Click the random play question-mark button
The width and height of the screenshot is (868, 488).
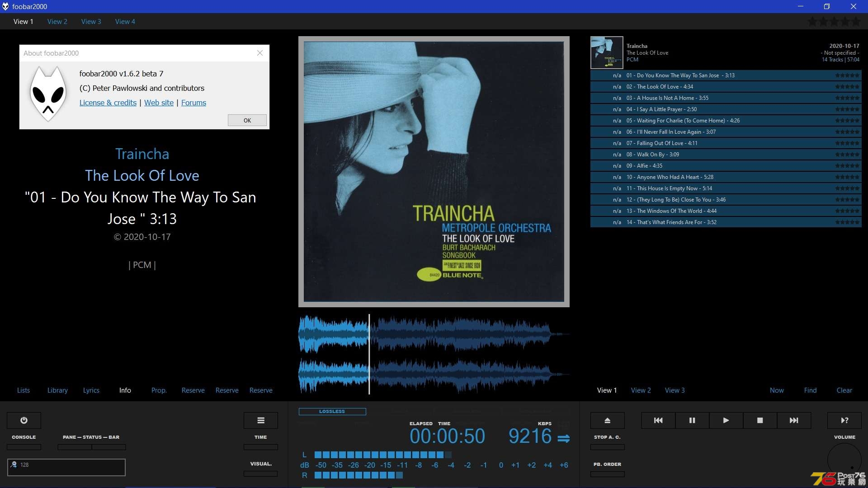pos(844,420)
